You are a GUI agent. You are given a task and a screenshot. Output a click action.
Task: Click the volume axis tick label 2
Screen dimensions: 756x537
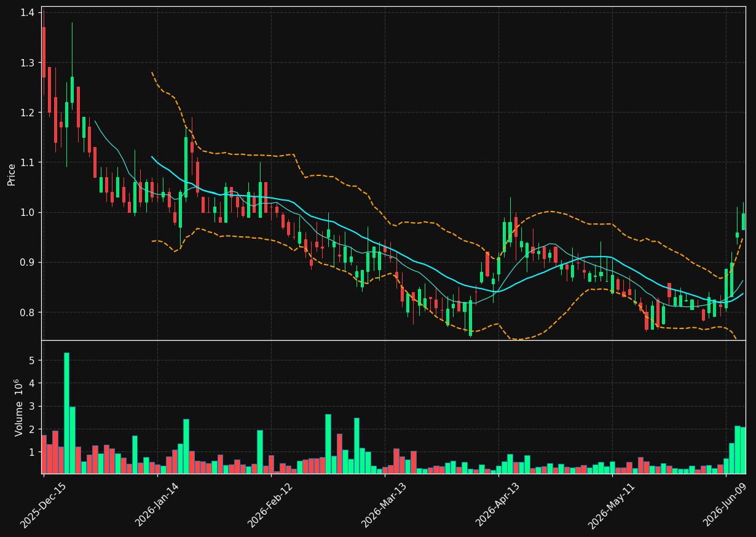(32, 429)
